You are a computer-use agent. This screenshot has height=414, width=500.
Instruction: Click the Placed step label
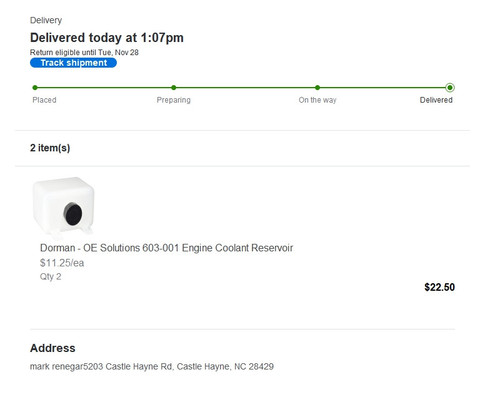click(44, 100)
